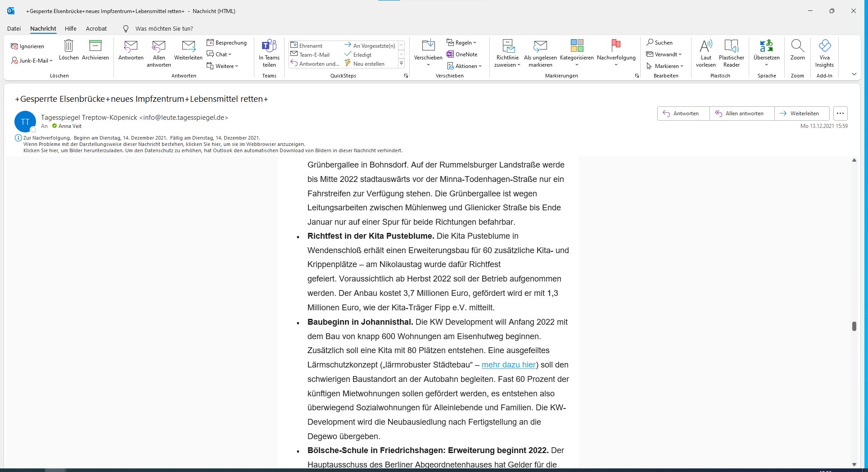Screen dimensions: 868x472
Task: Click scrollbar down arrow of message body
Action: pyautogui.click(x=854, y=464)
